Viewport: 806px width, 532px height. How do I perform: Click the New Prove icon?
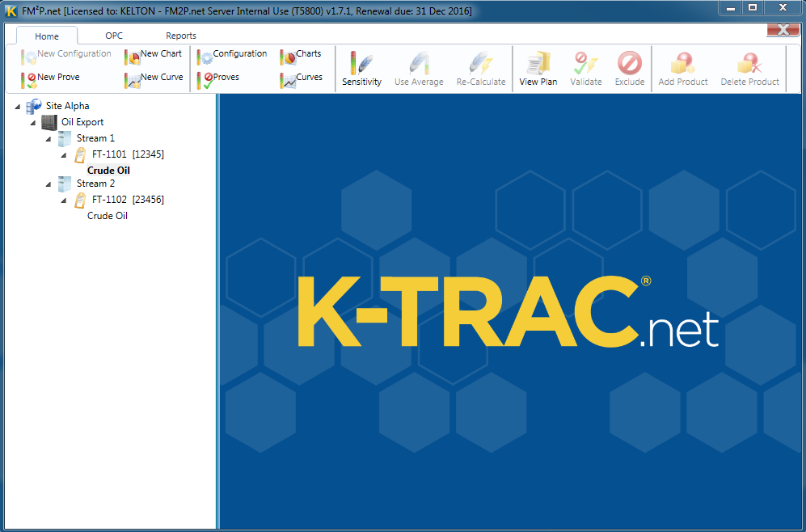point(28,80)
